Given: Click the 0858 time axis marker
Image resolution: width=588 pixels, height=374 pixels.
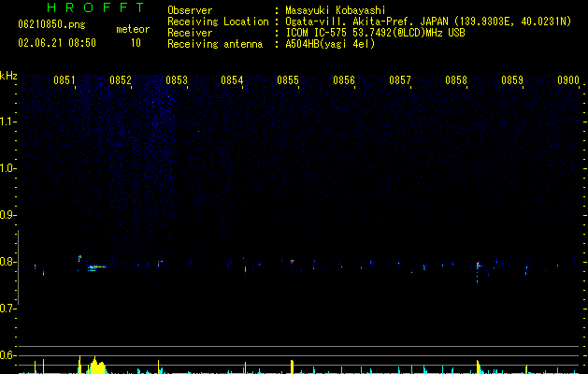Looking at the screenshot, I should click(x=456, y=80).
